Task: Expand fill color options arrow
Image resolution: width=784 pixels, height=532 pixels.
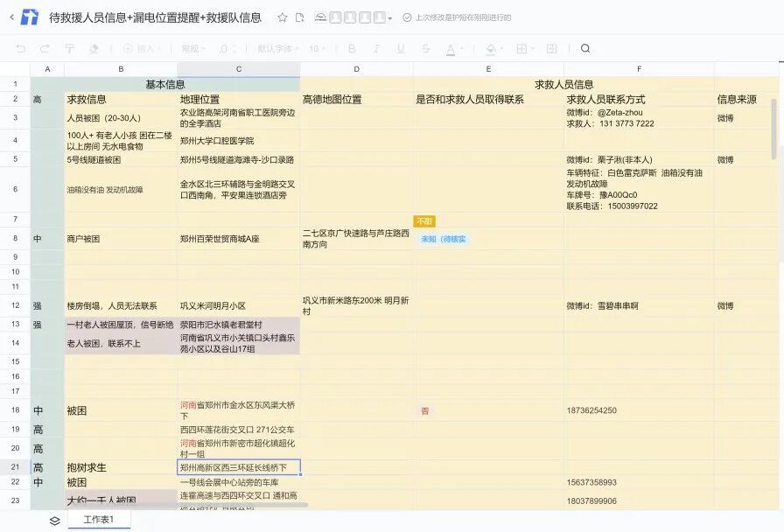Action: coord(501,49)
